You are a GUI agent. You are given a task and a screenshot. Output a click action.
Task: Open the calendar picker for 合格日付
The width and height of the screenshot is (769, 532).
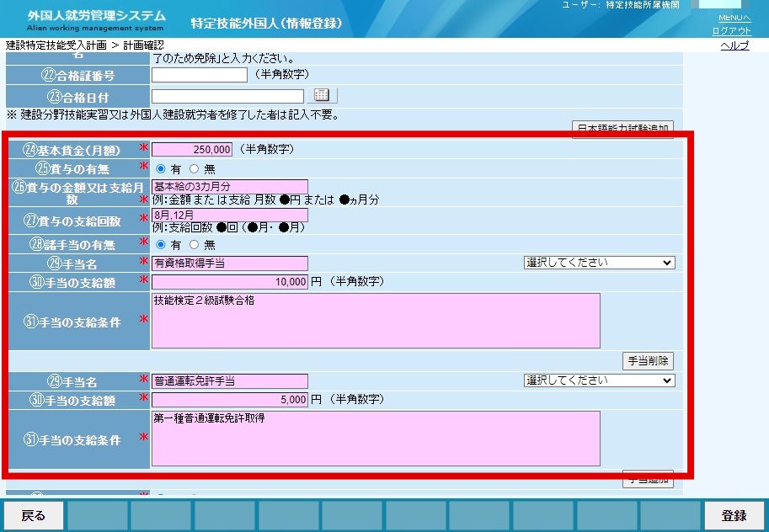(321, 95)
